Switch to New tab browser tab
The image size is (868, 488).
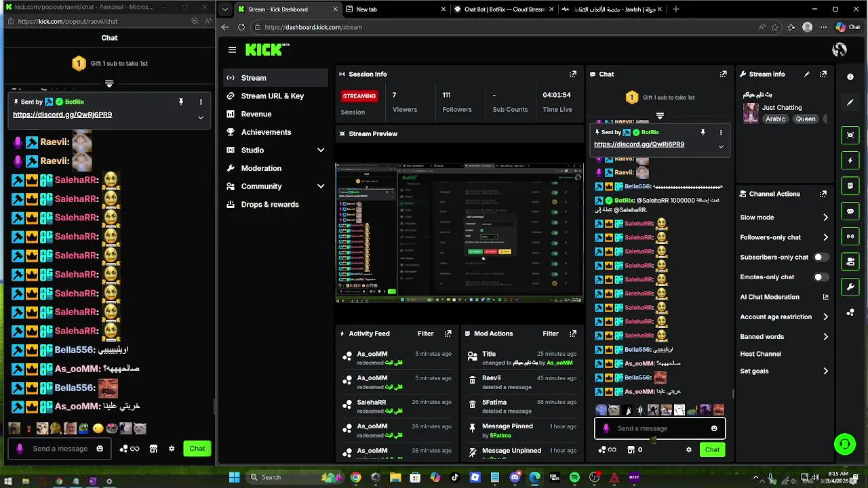[395, 9]
